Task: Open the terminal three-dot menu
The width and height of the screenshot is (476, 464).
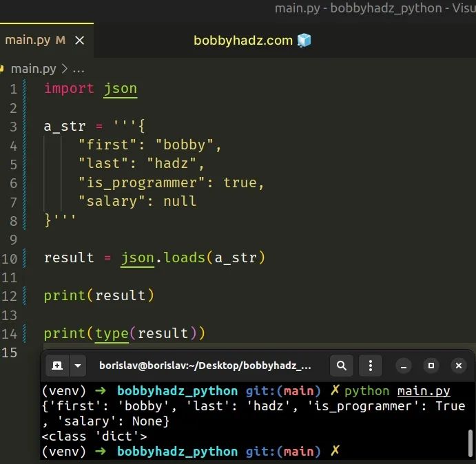Action: click(371, 366)
